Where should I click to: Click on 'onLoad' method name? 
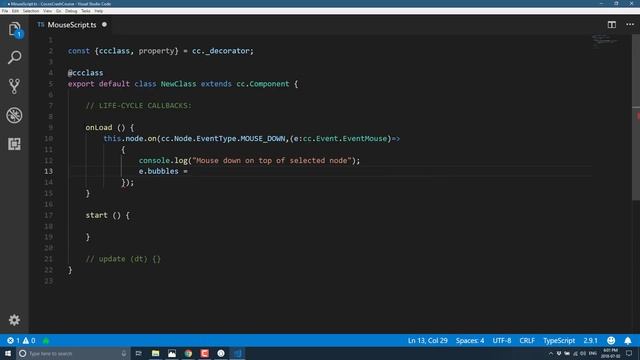click(99, 127)
